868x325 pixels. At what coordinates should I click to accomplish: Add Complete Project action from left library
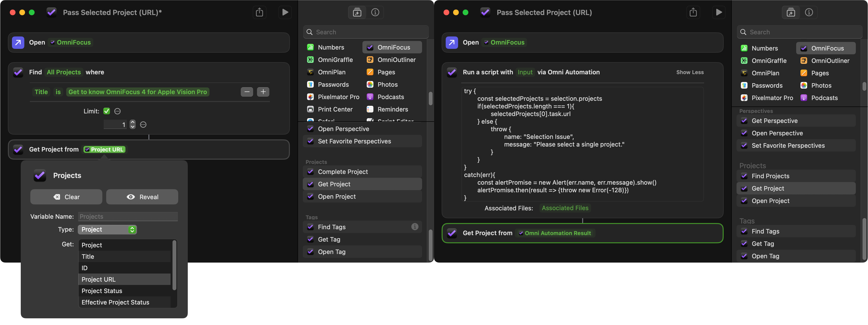(362, 172)
